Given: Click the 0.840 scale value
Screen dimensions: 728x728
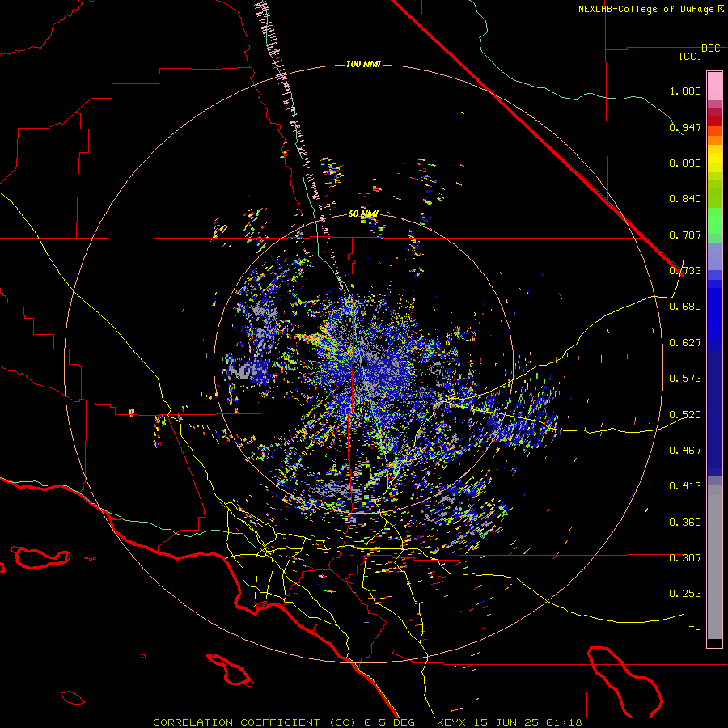Looking at the screenshot, I should click(685, 199).
